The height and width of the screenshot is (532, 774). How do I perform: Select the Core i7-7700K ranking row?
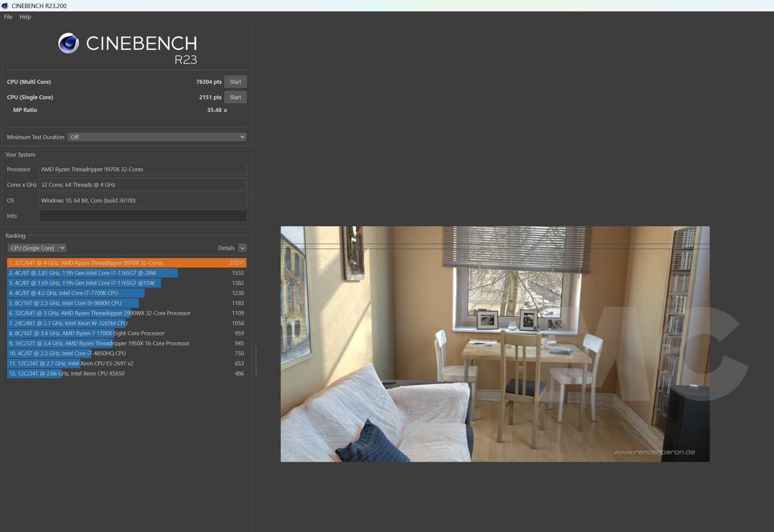[x=126, y=293]
